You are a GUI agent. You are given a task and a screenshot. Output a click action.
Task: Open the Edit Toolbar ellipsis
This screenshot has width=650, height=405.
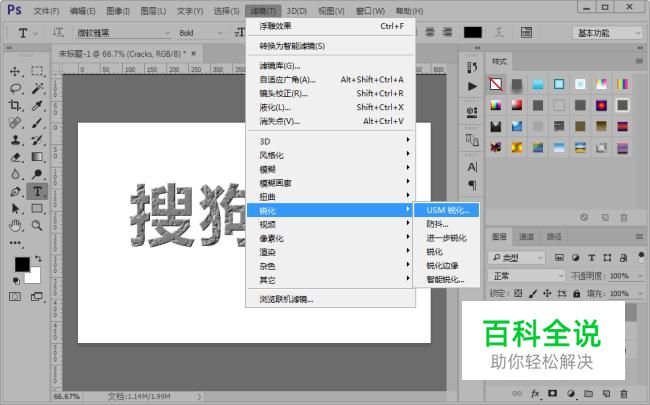click(x=15, y=243)
